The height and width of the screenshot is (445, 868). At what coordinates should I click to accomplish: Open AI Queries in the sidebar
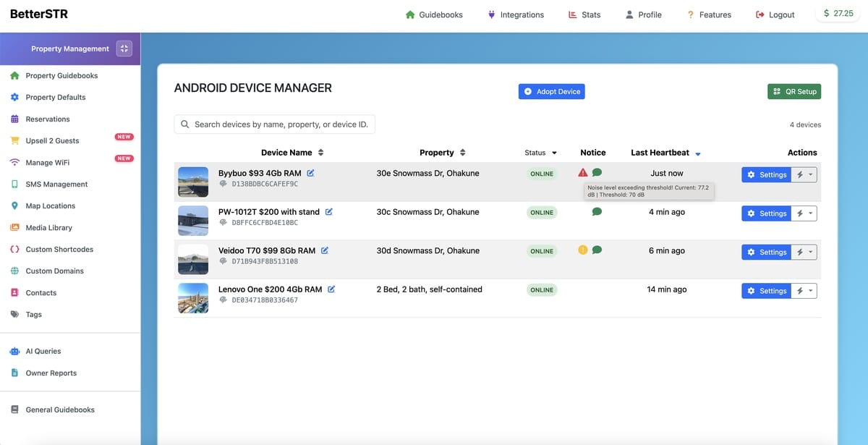coord(43,351)
